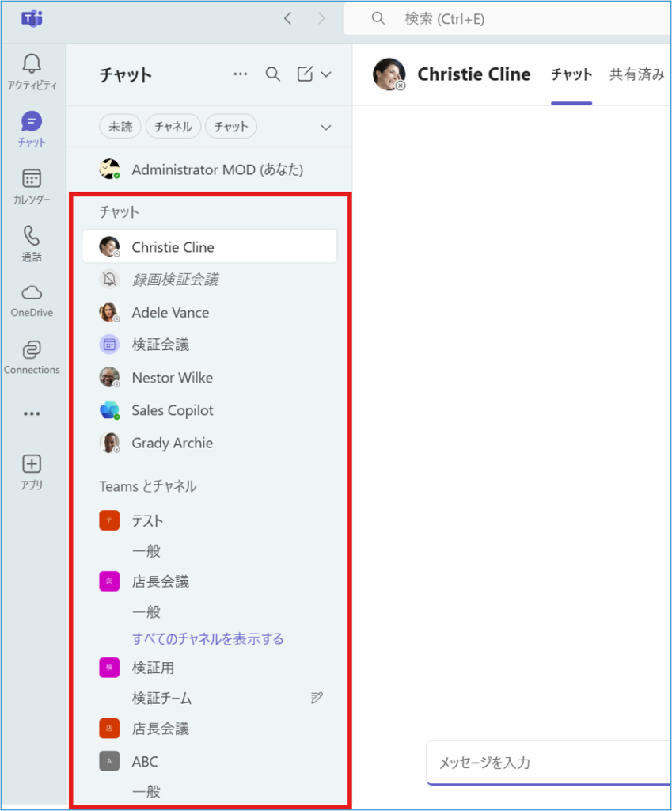Click すべてのチャネルを表示する link
This screenshot has width=672, height=811.
208,639
